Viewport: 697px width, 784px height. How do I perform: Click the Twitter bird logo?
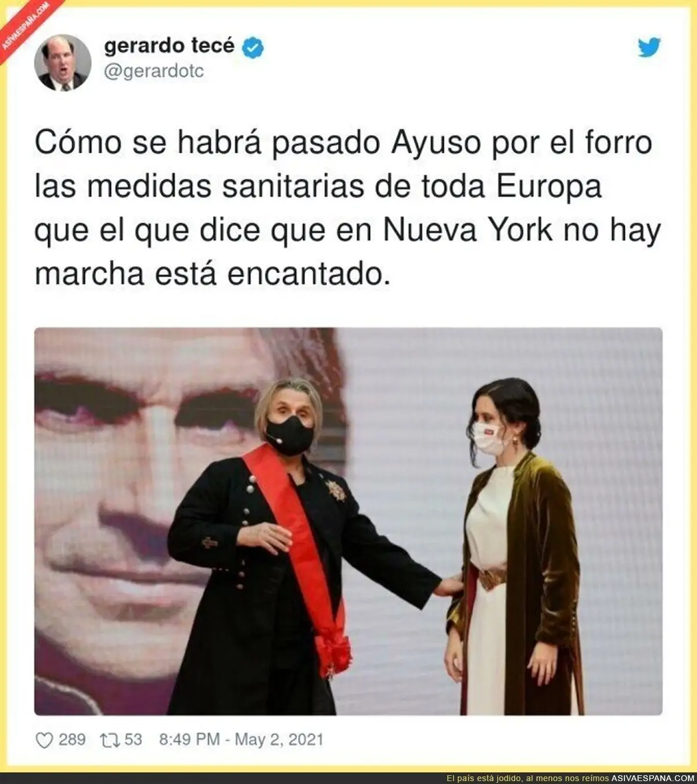coord(649,48)
